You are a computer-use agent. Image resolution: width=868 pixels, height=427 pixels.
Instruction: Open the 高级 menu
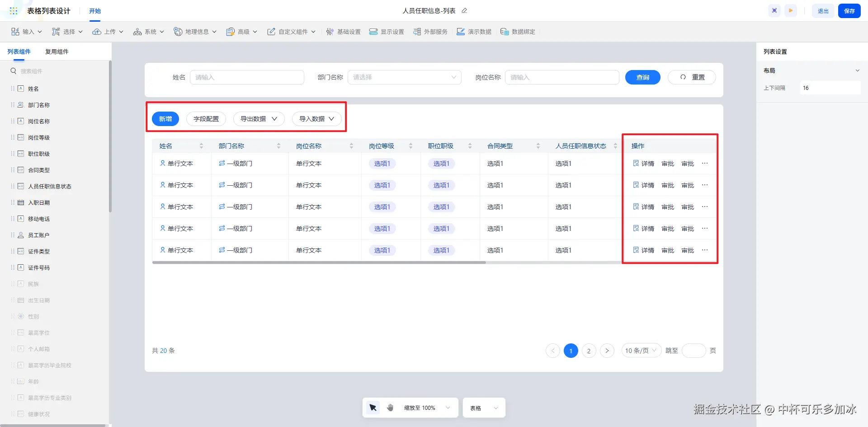(x=242, y=32)
